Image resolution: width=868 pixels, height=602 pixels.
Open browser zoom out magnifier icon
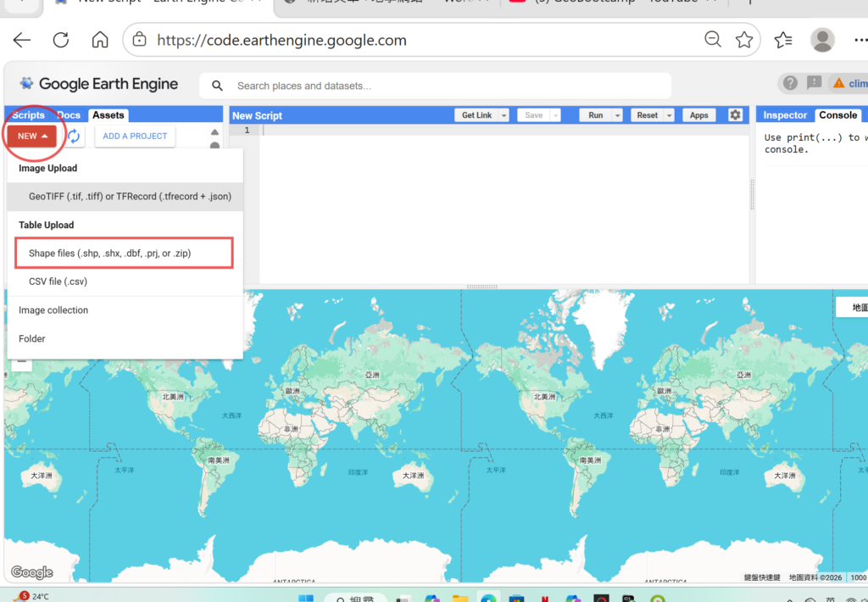[713, 40]
